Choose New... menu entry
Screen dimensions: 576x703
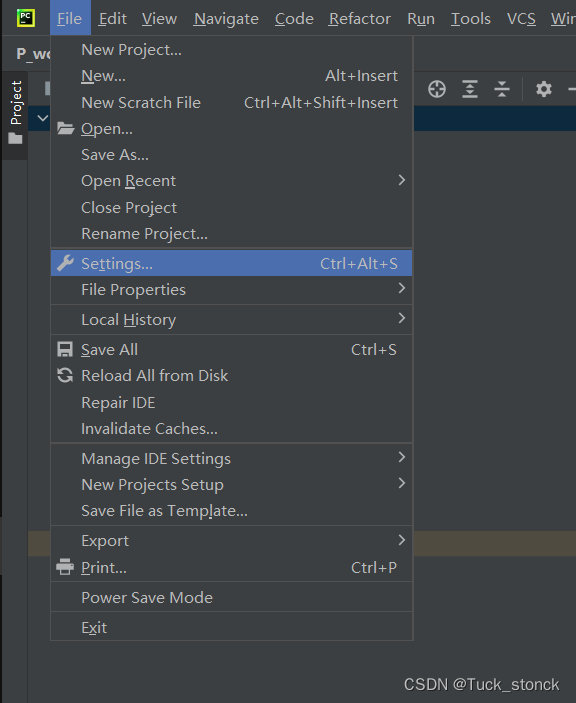(231, 76)
